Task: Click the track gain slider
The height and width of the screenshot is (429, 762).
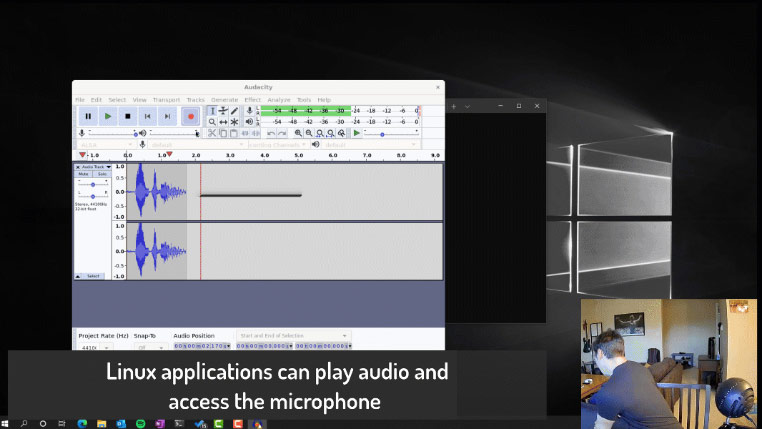Action: (93, 184)
